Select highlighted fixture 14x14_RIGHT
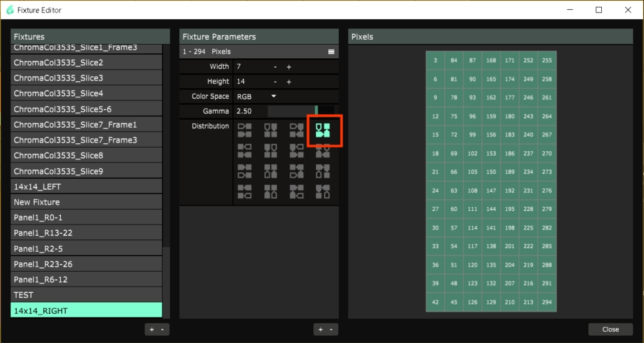The image size is (644, 343). point(86,311)
